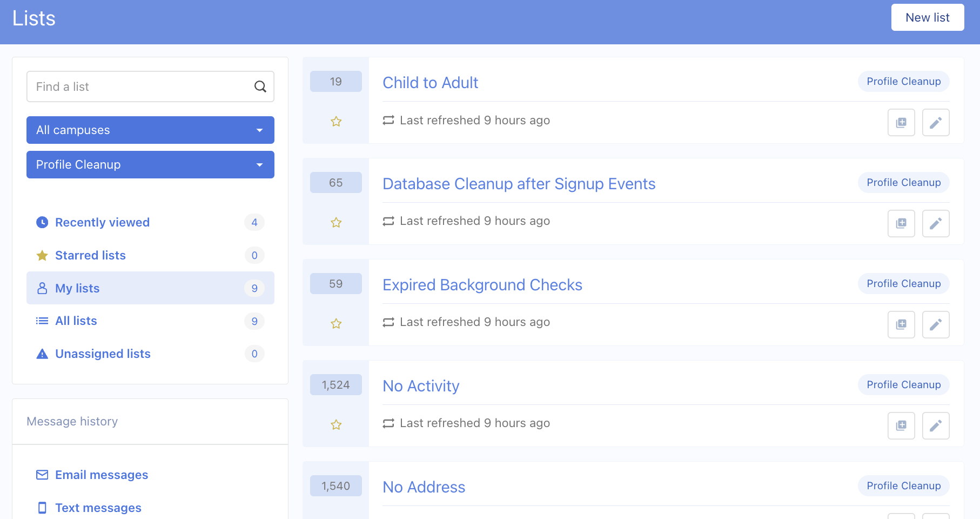Click the list lines icon beside All lists
Image resolution: width=980 pixels, height=519 pixels.
42,321
